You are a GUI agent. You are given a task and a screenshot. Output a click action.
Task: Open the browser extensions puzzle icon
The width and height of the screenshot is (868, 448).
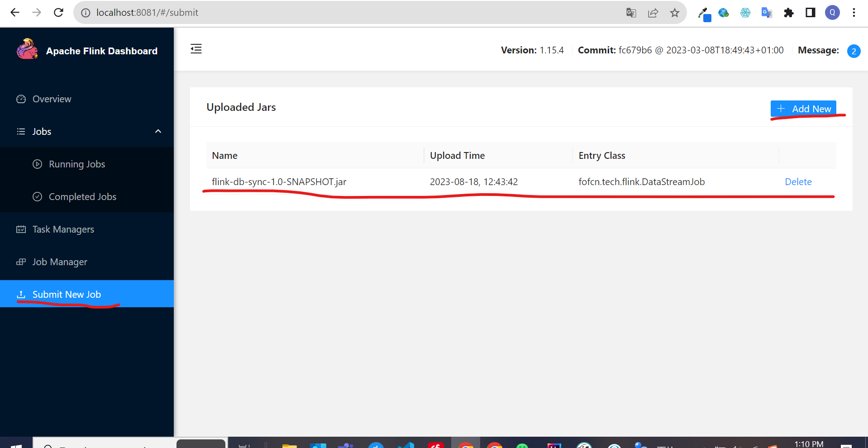788,13
